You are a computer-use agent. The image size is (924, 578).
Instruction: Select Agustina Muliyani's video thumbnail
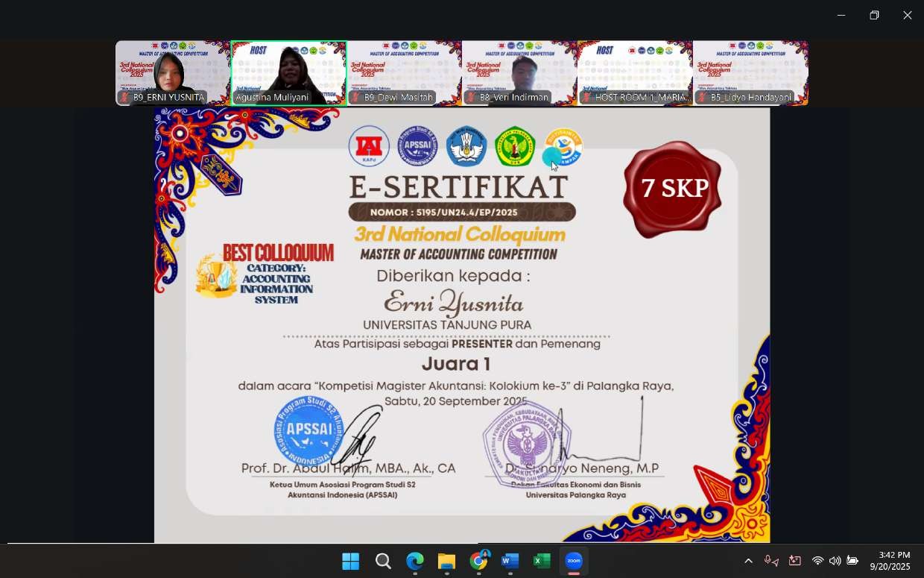(x=288, y=73)
